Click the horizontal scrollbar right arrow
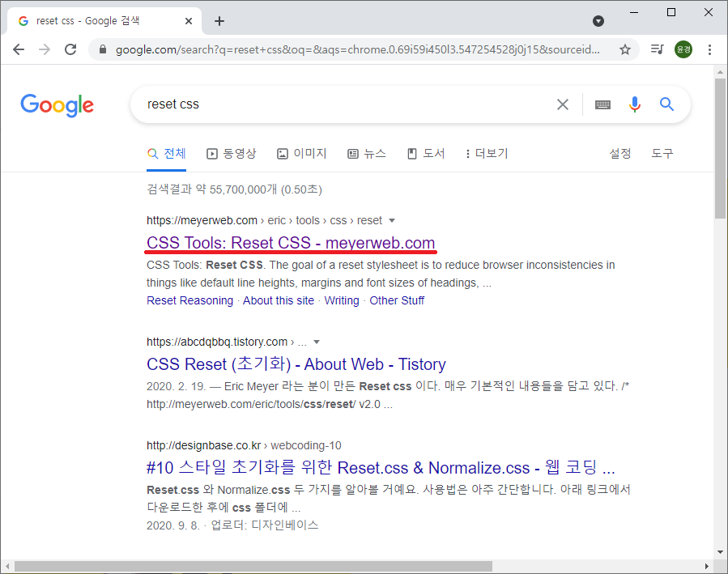Image resolution: width=728 pixels, height=574 pixels. coord(707,566)
